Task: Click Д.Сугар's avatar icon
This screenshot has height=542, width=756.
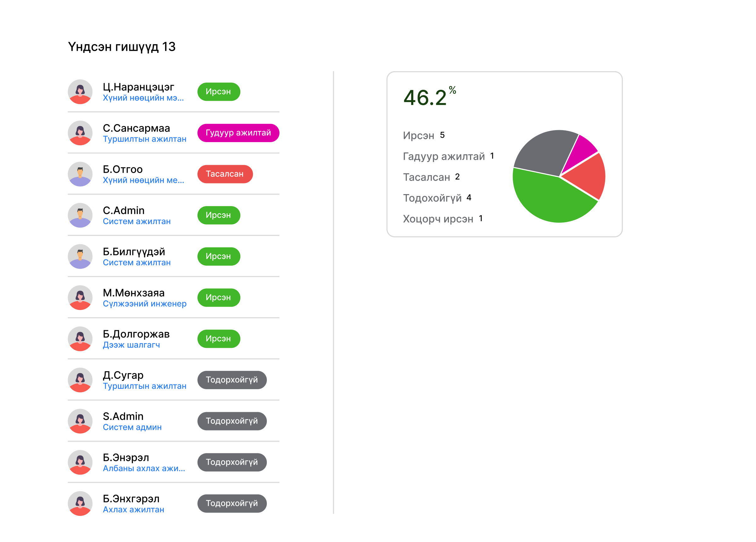Action: pyautogui.click(x=80, y=380)
